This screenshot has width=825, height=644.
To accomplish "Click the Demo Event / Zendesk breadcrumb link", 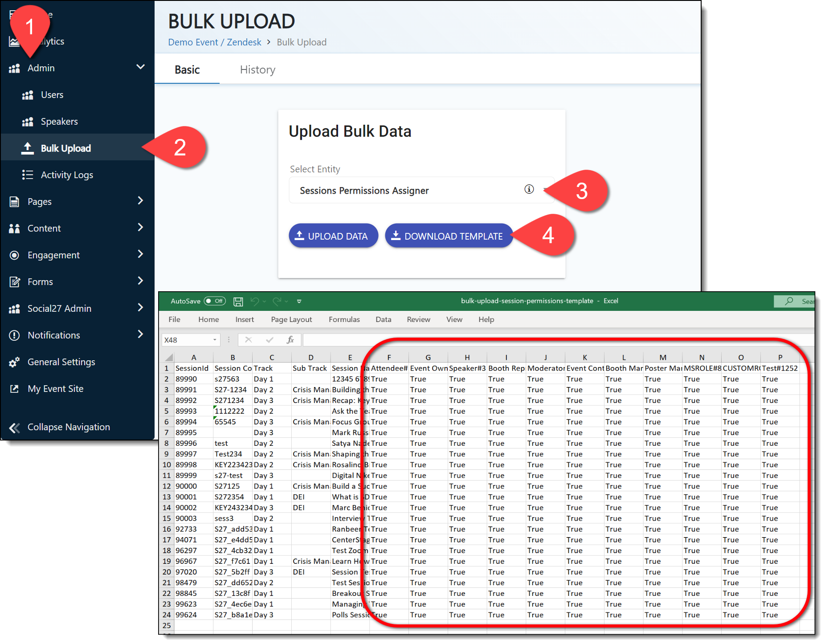I will click(x=215, y=42).
